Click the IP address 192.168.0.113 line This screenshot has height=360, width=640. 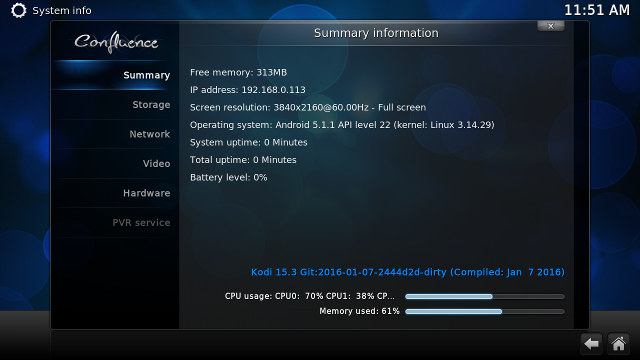click(248, 90)
